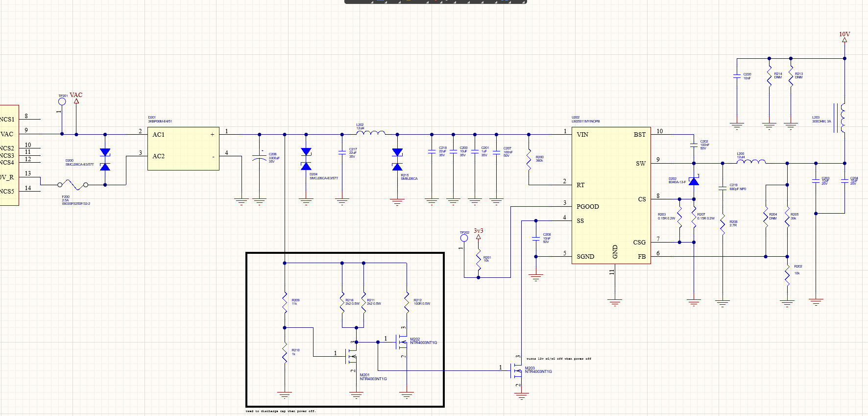868x416 pixels.
Task: Click the 'used to discharge cap' note text
Action: [x=281, y=411]
